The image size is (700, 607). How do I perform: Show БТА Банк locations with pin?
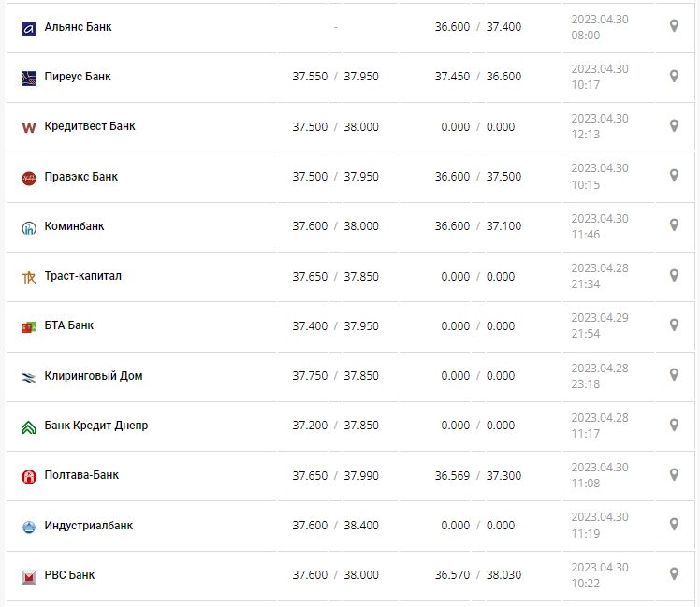pos(674,325)
